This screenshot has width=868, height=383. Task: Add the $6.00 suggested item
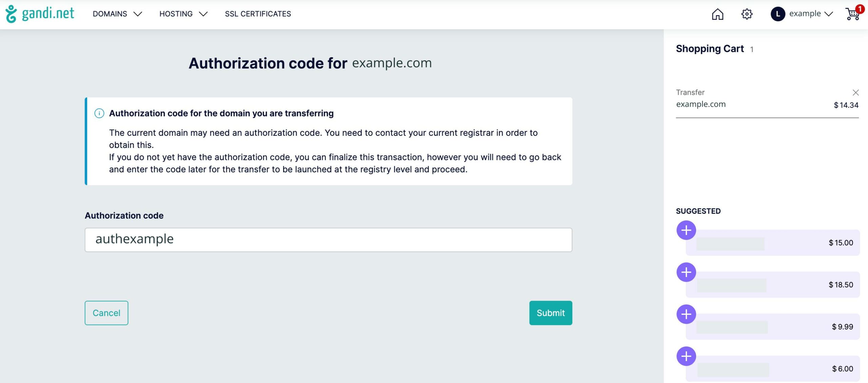[x=686, y=356]
